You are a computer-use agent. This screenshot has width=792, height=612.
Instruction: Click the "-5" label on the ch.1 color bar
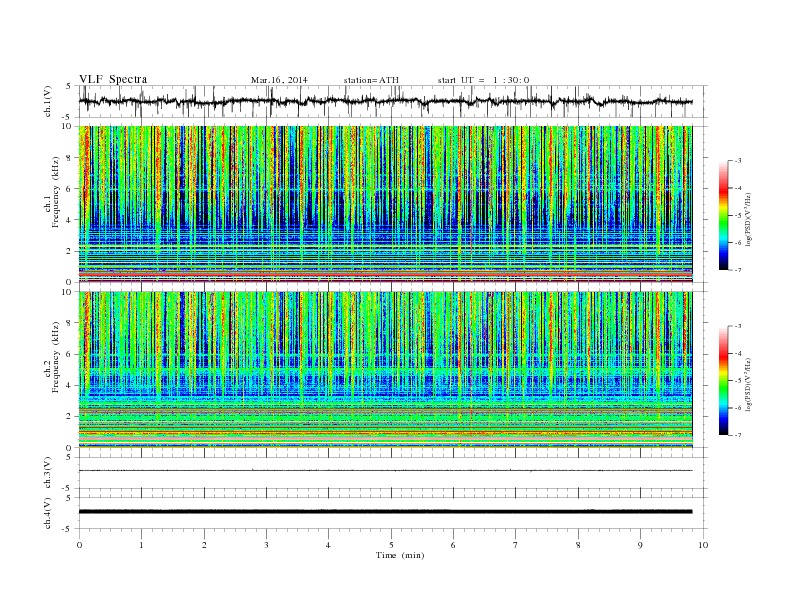coord(737,216)
